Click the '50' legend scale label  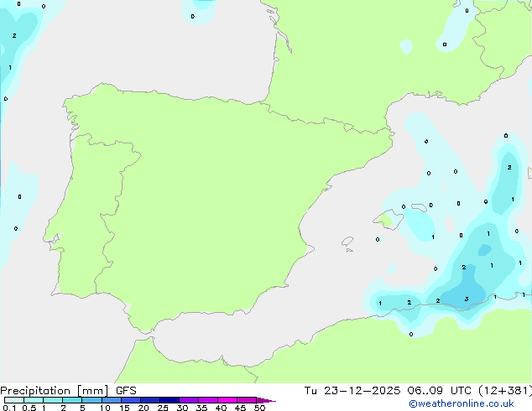pos(259,408)
